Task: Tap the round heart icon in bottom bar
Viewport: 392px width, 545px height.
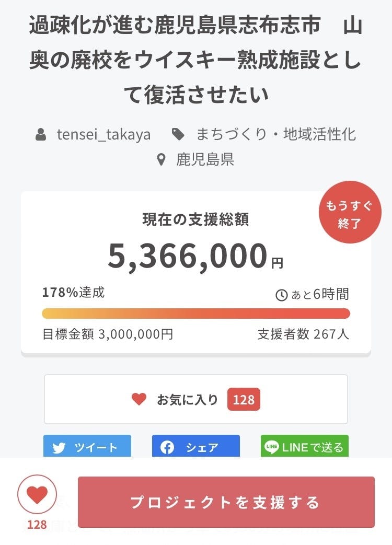Action: click(37, 495)
